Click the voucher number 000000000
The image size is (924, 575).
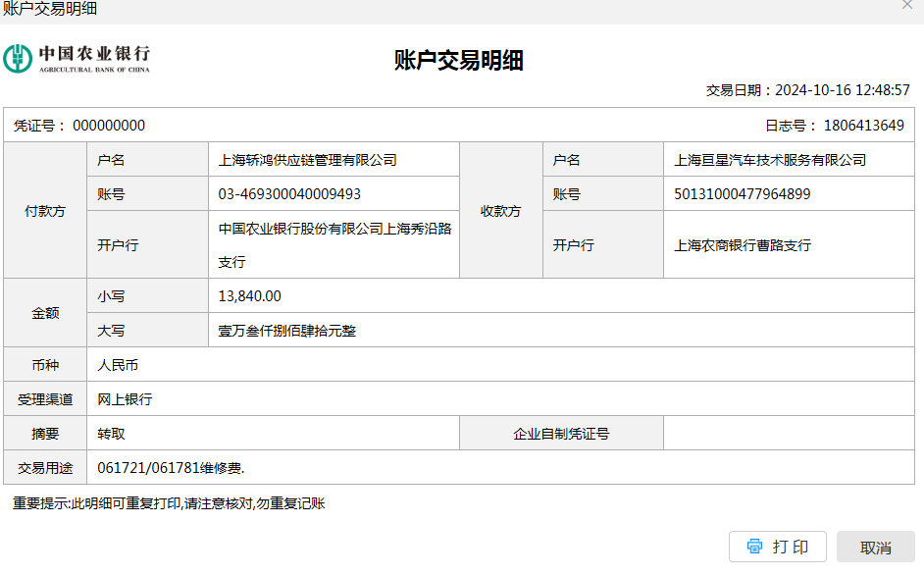point(109,126)
